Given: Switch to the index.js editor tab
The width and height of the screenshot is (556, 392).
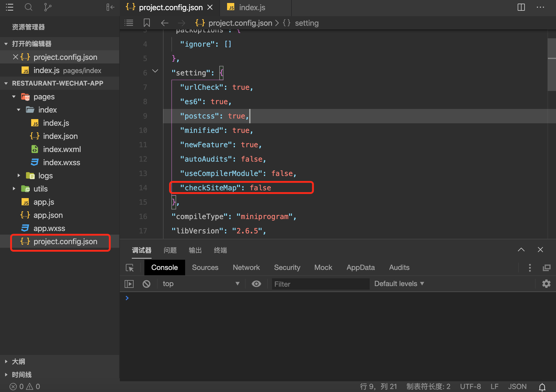Looking at the screenshot, I should point(256,7).
